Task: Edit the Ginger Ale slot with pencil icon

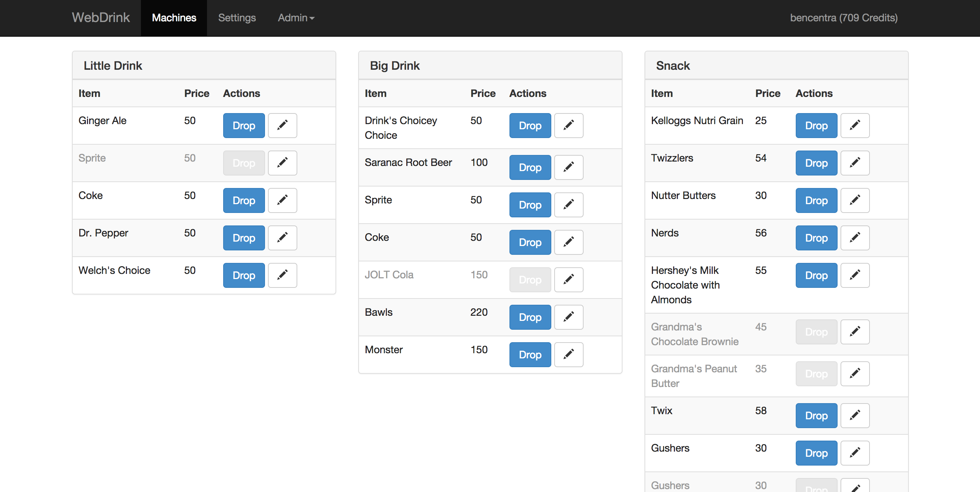Action: tap(282, 125)
